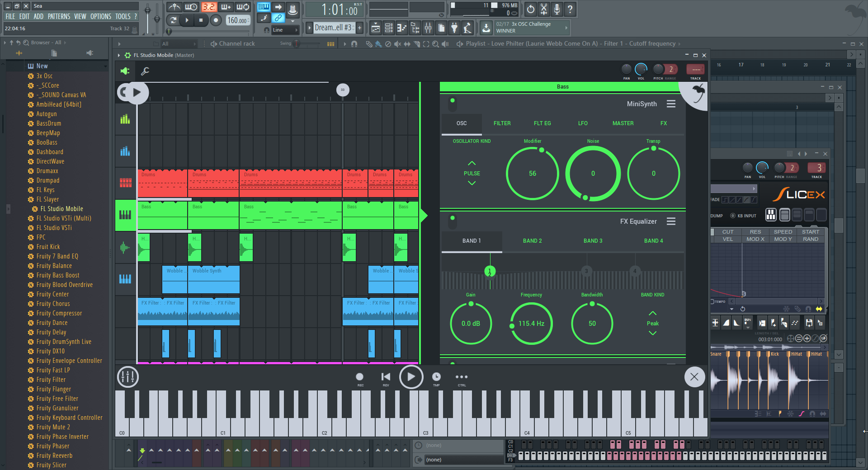Select the playlist Pencil draw tool
The width and height of the screenshot is (868, 470).
coord(369,44)
